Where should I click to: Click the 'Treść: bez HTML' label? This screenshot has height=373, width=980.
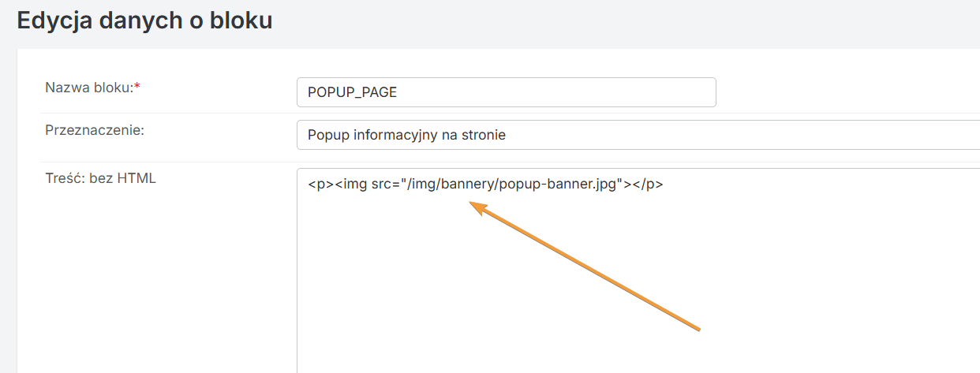[101, 178]
